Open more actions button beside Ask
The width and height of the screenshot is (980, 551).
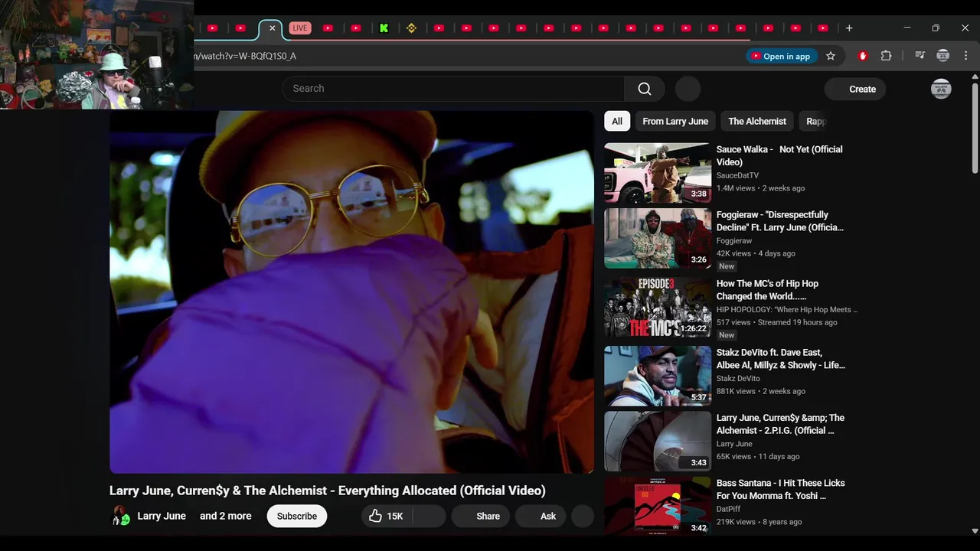[x=583, y=516]
